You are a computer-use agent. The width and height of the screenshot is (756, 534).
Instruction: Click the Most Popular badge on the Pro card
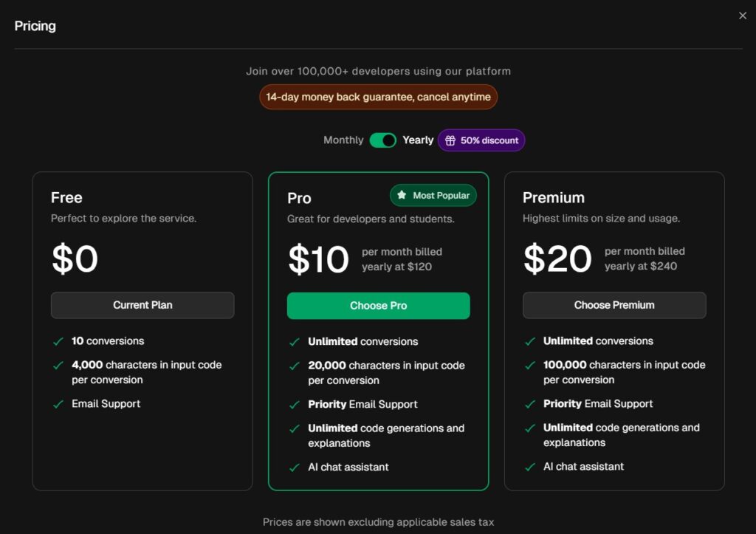click(433, 195)
